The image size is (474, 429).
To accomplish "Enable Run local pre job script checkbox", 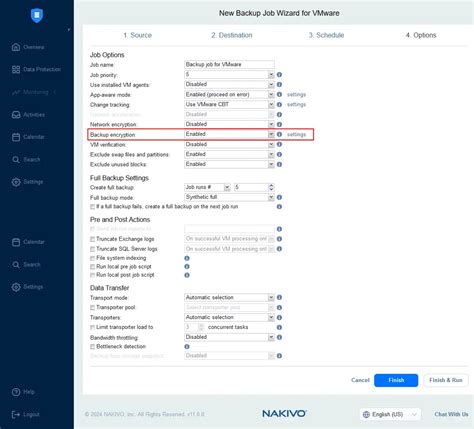I will pos(92,267).
